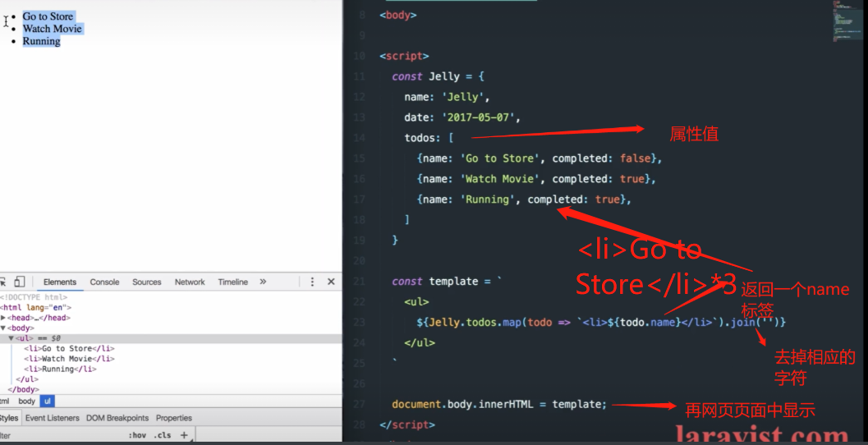Click the plus icon to add new style rule
The image size is (868, 445).
pyautogui.click(x=184, y=435)
